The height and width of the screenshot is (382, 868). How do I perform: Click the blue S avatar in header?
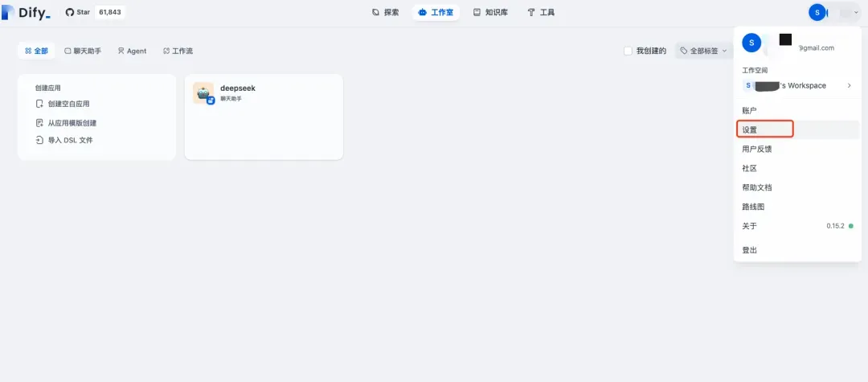(817, 12)
